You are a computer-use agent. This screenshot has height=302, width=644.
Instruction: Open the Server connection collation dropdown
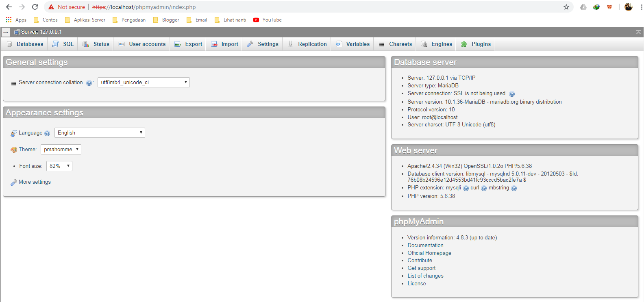pos(144,82)
